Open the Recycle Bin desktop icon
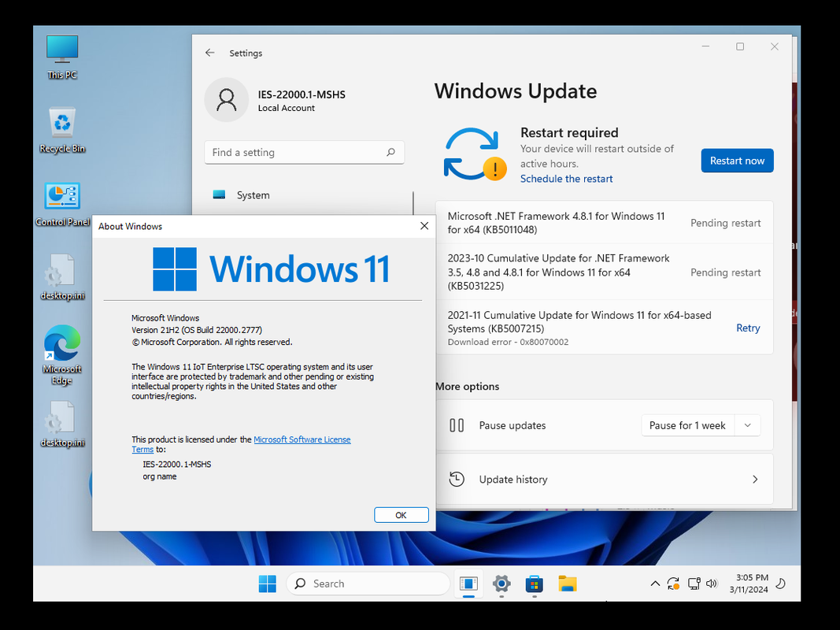The image size is (840, 630). click(62, 130)
